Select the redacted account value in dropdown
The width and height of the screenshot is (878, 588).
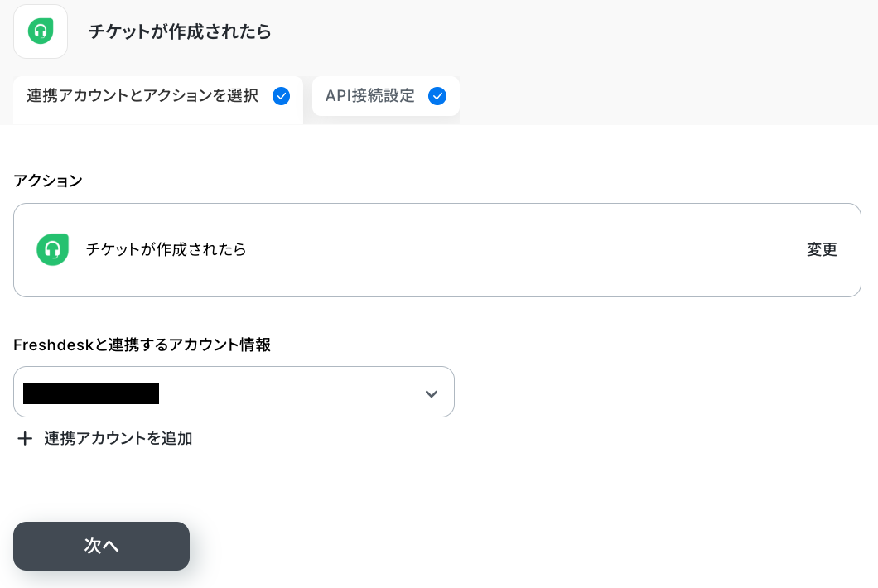(x=91, y=393)
